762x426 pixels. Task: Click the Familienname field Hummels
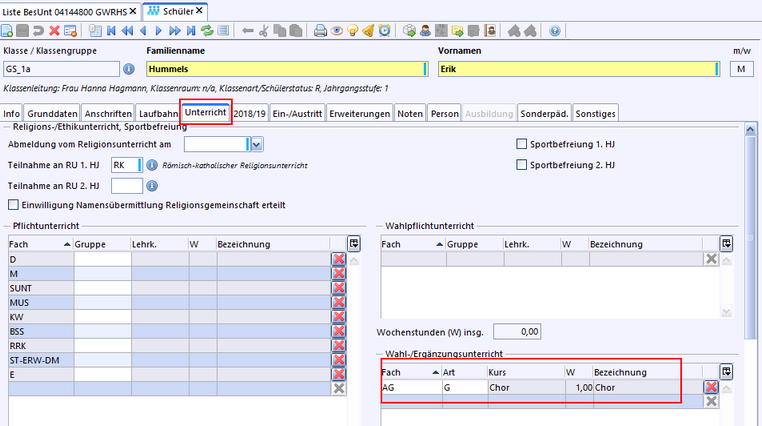[x=287, y=69]
